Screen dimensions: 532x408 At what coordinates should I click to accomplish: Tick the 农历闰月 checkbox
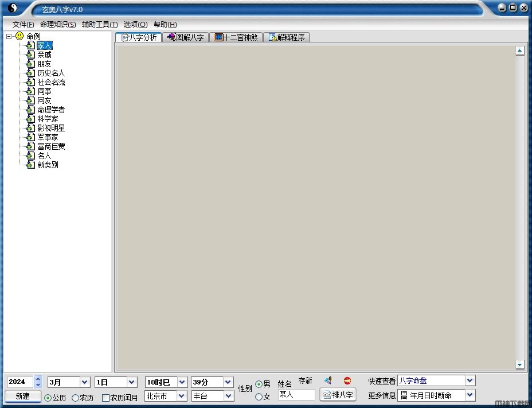coord(105,398)
